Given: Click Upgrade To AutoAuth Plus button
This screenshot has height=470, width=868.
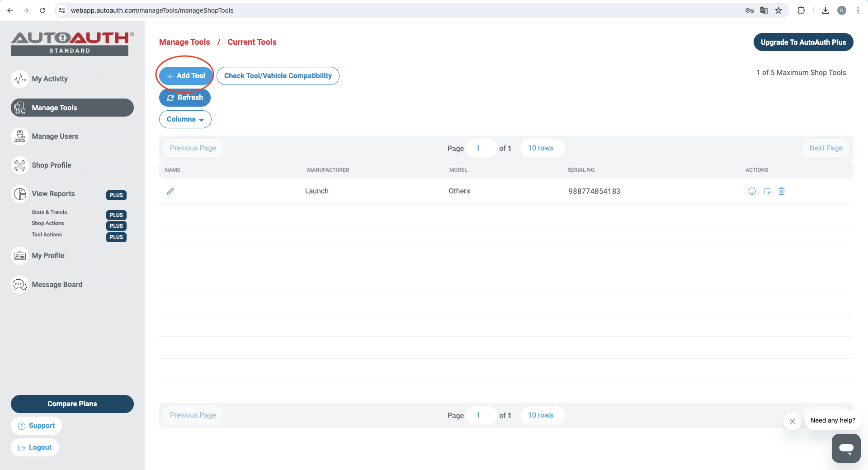Looking at the screenshot, I should (803, 42).
